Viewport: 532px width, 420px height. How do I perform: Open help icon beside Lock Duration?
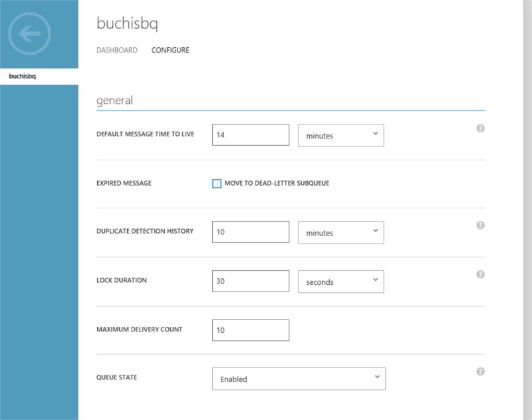(x=481, y=274)
